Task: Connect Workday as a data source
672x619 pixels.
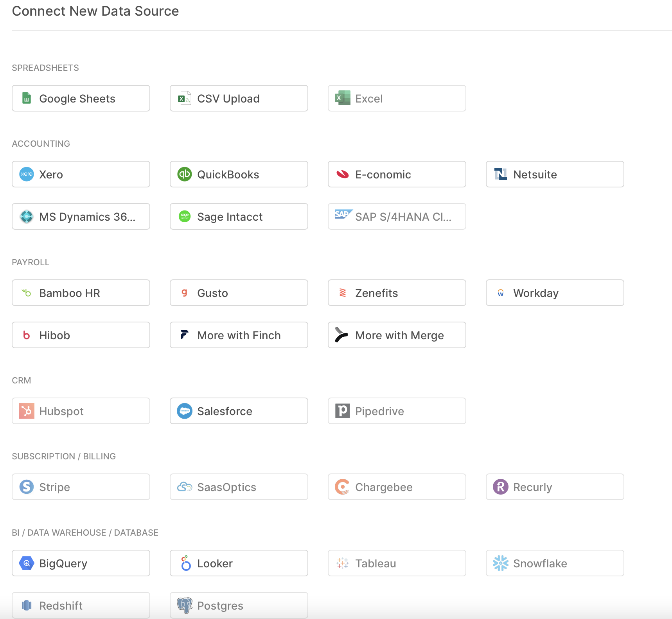Action: [x=555, y=293]
